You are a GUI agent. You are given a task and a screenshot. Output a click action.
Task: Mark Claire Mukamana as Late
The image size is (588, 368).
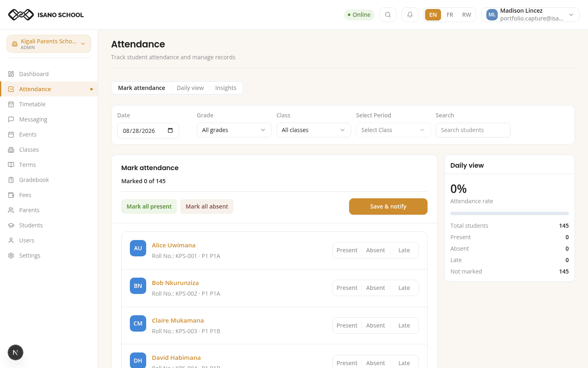tap(404, 325)
